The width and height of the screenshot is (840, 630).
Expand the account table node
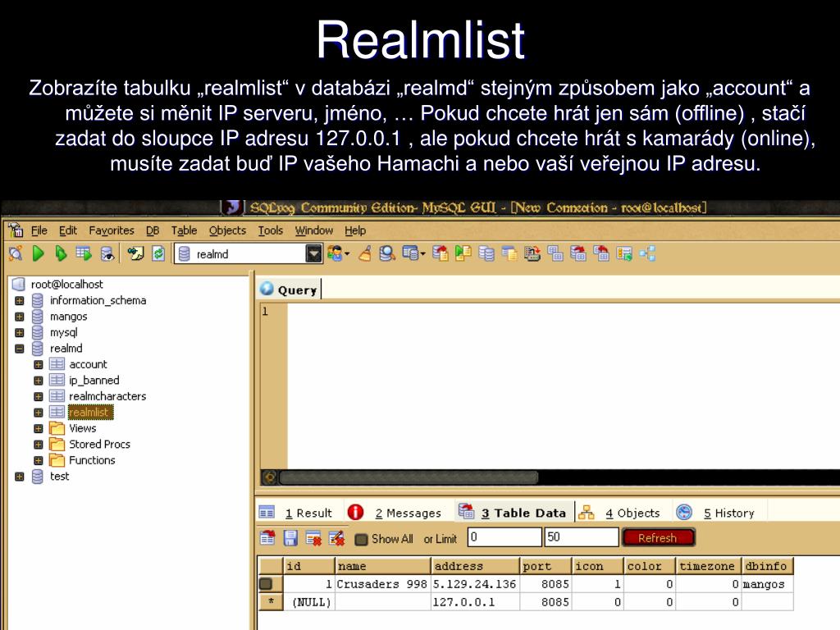click(x=38, y=365)
